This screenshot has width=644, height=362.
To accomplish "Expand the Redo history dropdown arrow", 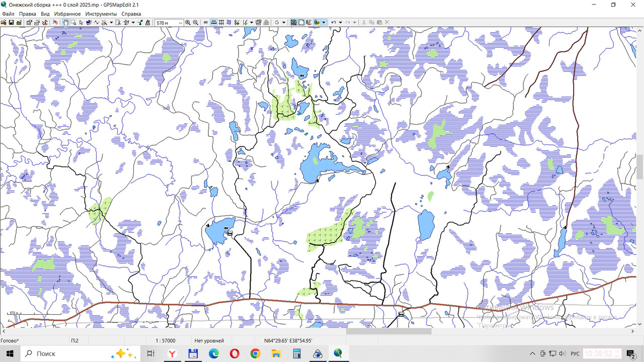I will (x=355, y=23).
